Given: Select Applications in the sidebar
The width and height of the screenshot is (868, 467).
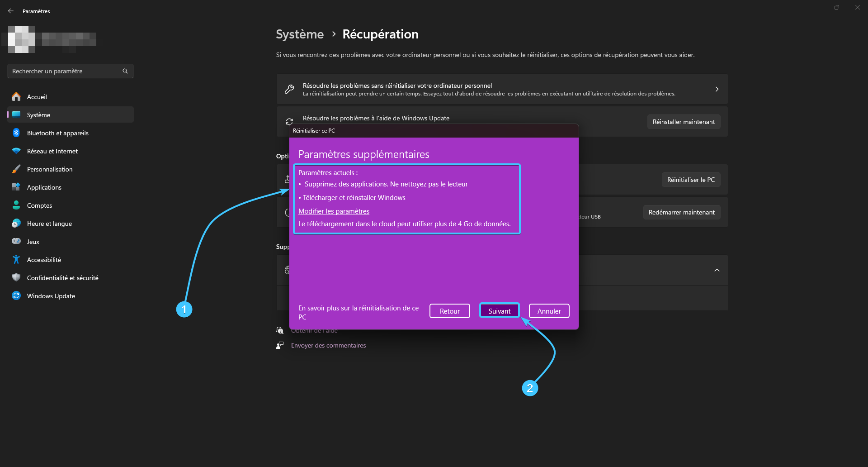Looking at the screenshot, I should point(71,187).
